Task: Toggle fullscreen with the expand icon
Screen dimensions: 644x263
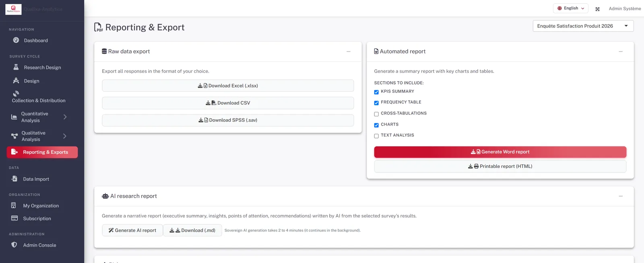Action: pos(597,9)
